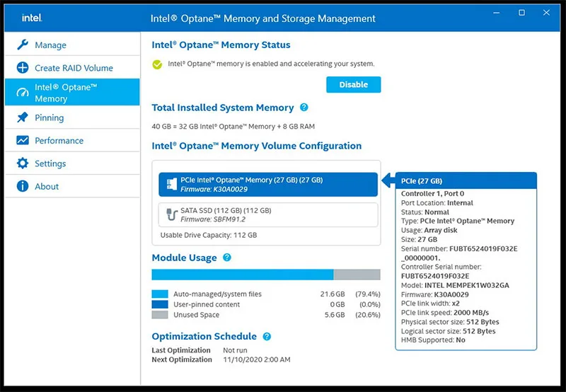Click 'Physical sector size: 512 Bytes' line
Screen dimensions: 566x392
(450, 322)
